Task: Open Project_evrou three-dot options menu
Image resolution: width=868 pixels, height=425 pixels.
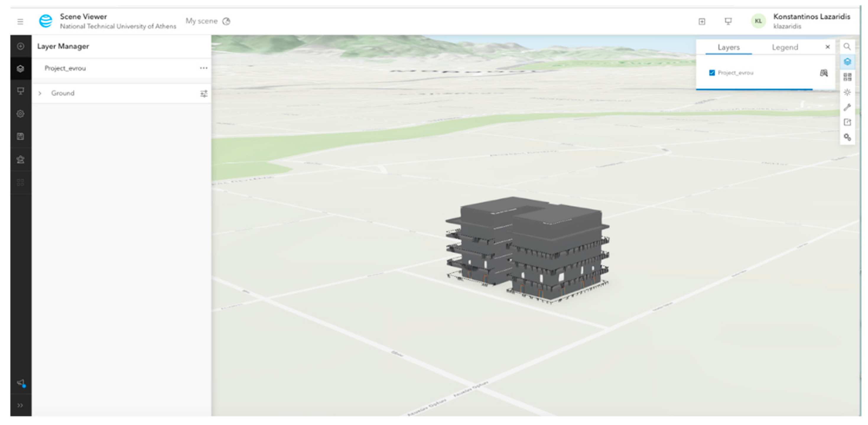Action: (x=204, y=68)
